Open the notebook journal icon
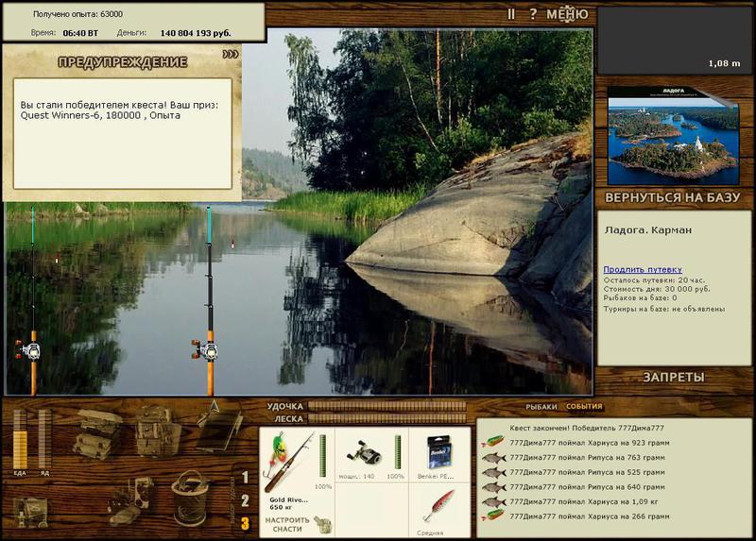 [219, 425]
